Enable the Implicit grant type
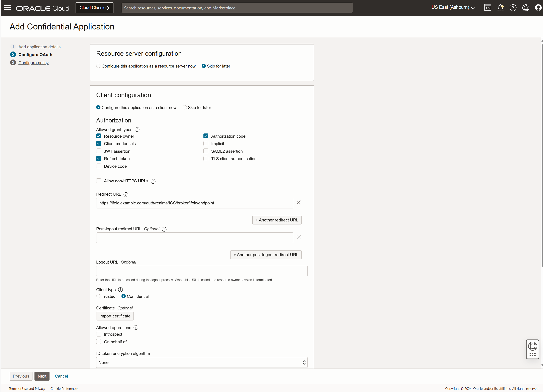The height and width of the screenshot is (392, 543). point(206,143)
